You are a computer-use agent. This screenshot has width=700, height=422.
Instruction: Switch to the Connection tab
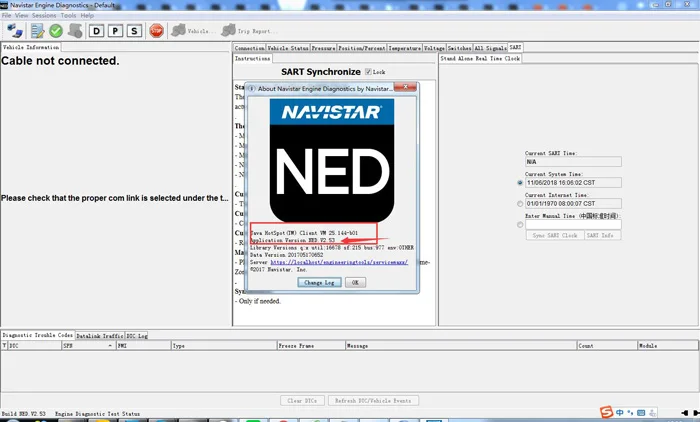250,48
